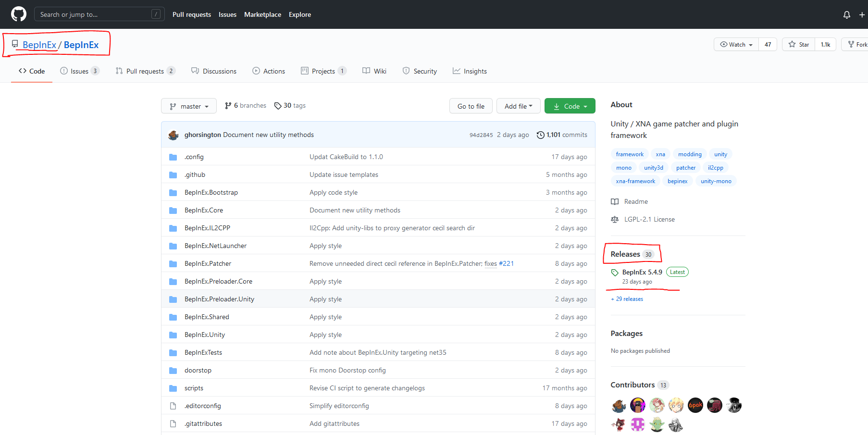Click the repository icon beside BepInEx title

click(x=15, y=44)
